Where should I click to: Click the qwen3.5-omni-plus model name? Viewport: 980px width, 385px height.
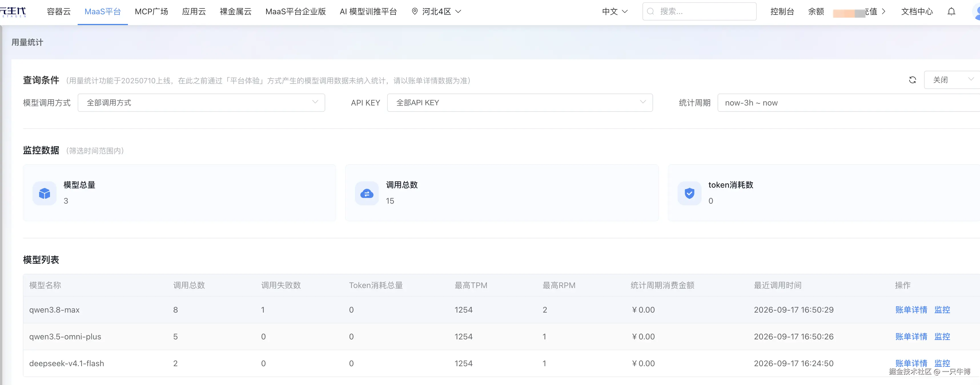[x=65, y=336]
